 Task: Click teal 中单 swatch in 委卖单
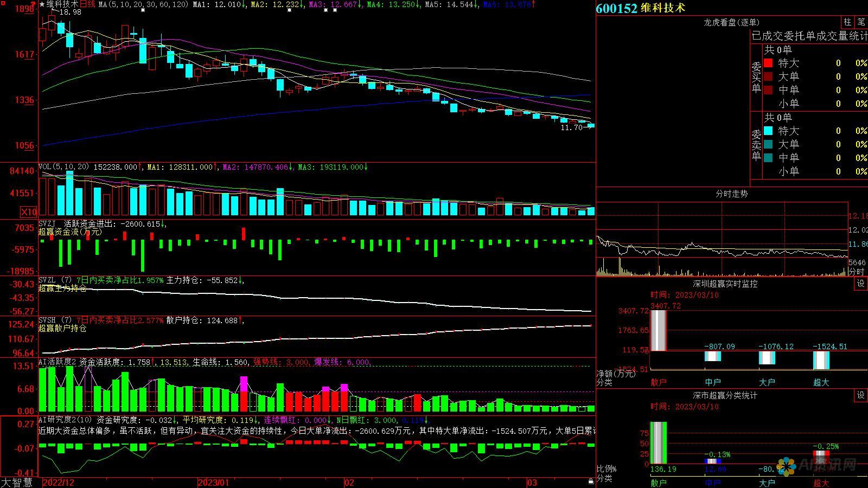point(768,158)
